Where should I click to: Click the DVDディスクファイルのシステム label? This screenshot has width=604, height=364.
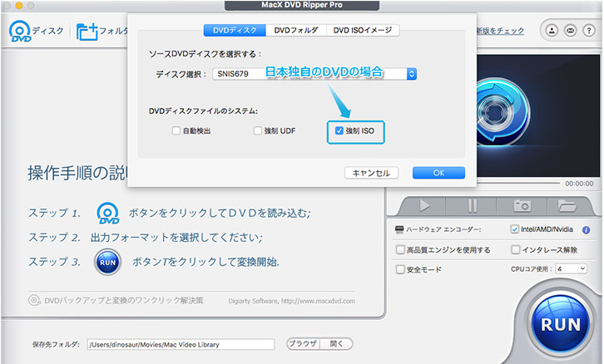coord(203,111)
